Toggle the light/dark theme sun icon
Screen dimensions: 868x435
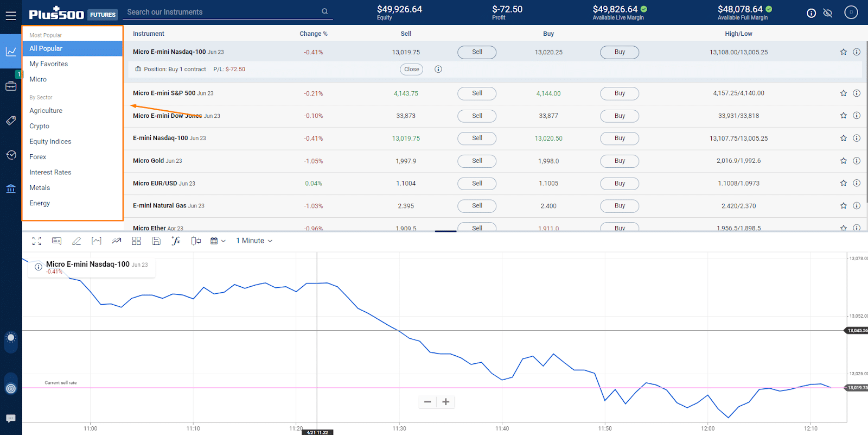tap(11, 338)
